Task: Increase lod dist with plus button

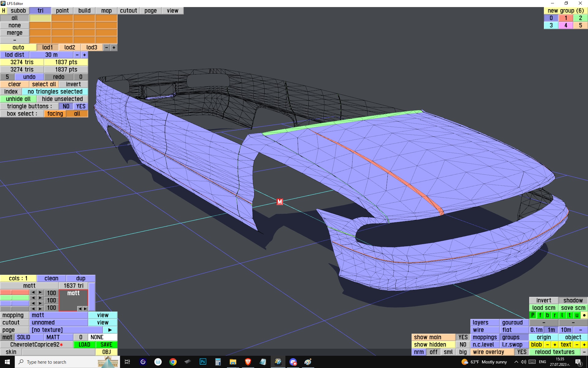Action: click(85, 55)
